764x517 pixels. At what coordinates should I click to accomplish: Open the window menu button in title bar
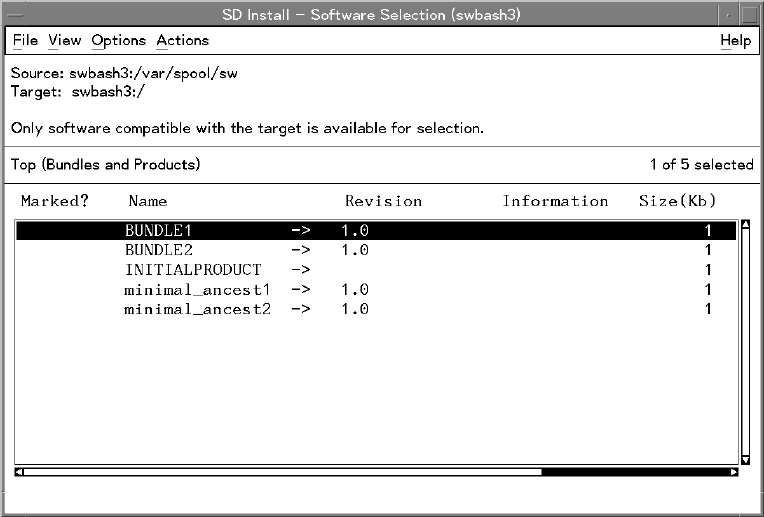point(15,15)
